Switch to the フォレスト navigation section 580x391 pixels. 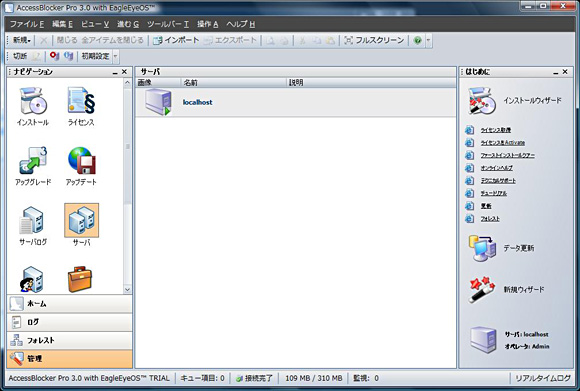70,340
